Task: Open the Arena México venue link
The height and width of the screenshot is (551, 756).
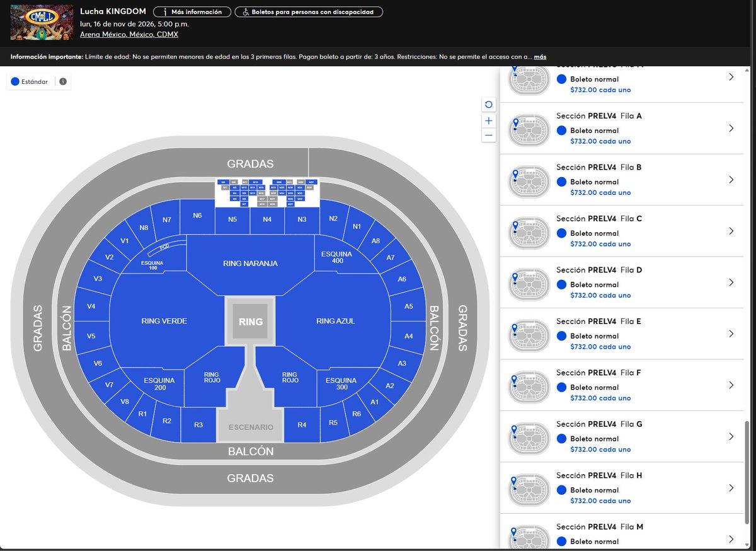Action: pyautogui.click(x=129, y=35)
